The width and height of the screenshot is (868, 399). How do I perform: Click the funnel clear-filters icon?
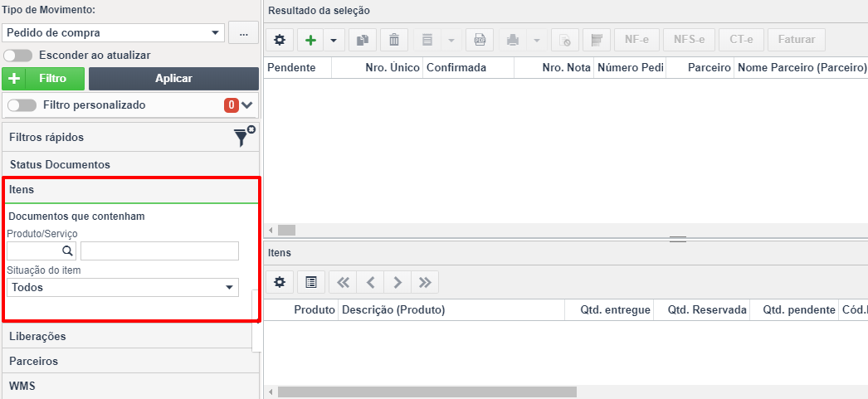(244, 137)
